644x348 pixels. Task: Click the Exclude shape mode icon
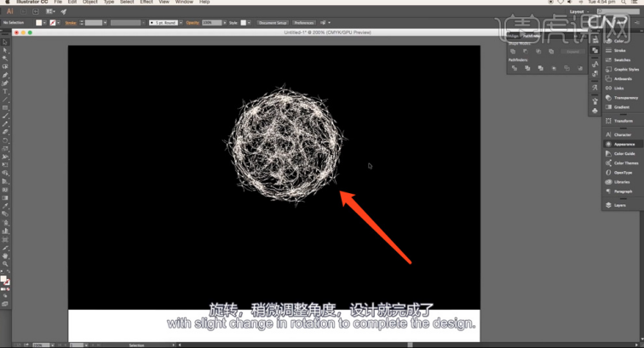[551, 51]
